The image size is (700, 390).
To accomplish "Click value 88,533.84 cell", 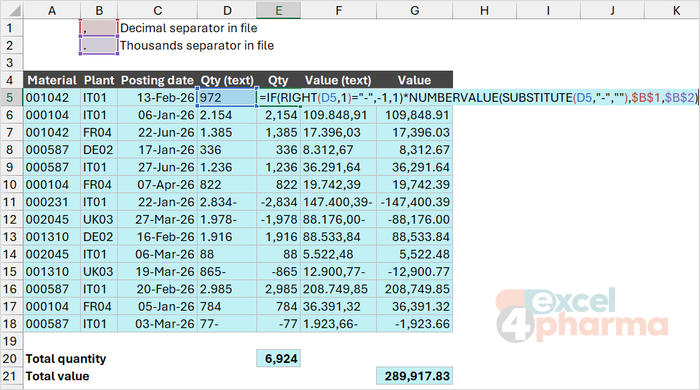I will tap(414, 236).
